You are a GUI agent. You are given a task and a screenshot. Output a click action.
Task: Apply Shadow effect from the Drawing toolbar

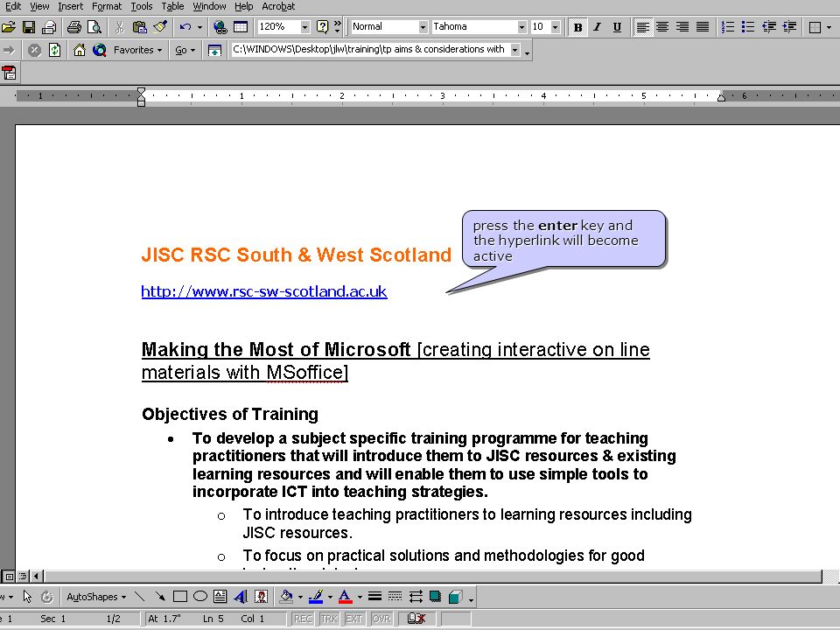tap(435, 596)
